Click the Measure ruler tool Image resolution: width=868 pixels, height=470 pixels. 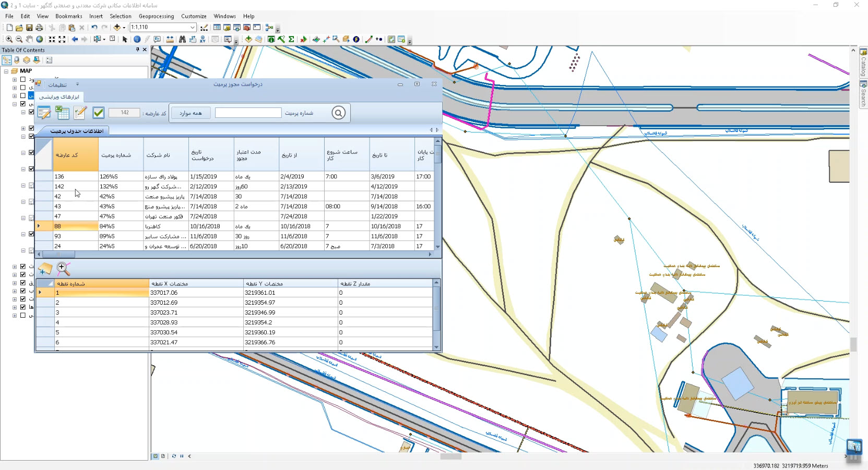(x=170, y=39)
